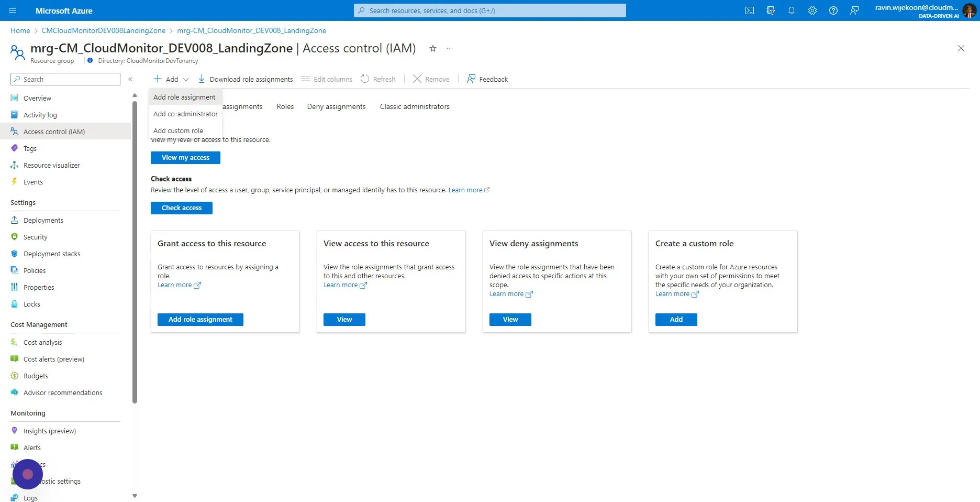Click Remove in the toolbar
This screenshot has width=980, height=502.
coord(431,79)
